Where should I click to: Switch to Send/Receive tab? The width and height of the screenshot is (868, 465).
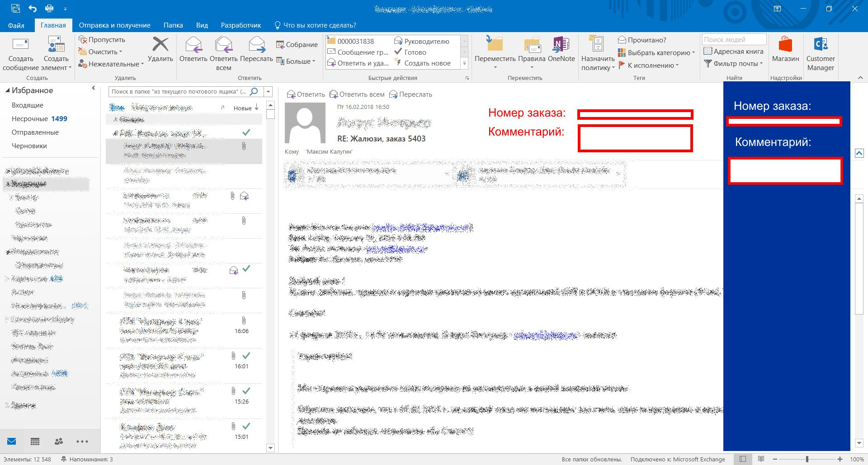point(115,25)
